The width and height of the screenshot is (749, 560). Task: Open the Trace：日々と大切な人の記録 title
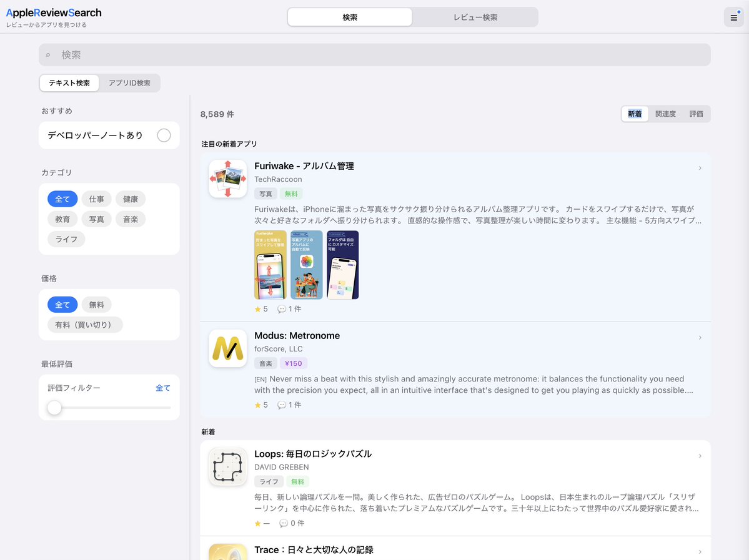pos(314,550)
